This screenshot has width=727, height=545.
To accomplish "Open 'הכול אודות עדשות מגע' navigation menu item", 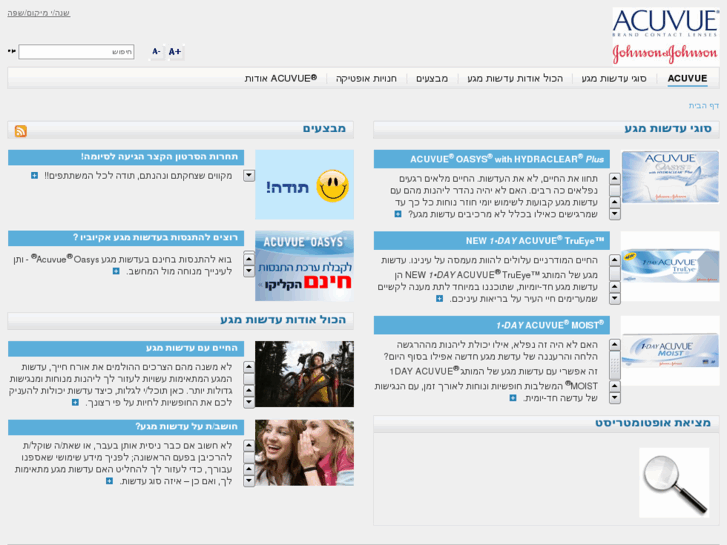I will (515, 78).
